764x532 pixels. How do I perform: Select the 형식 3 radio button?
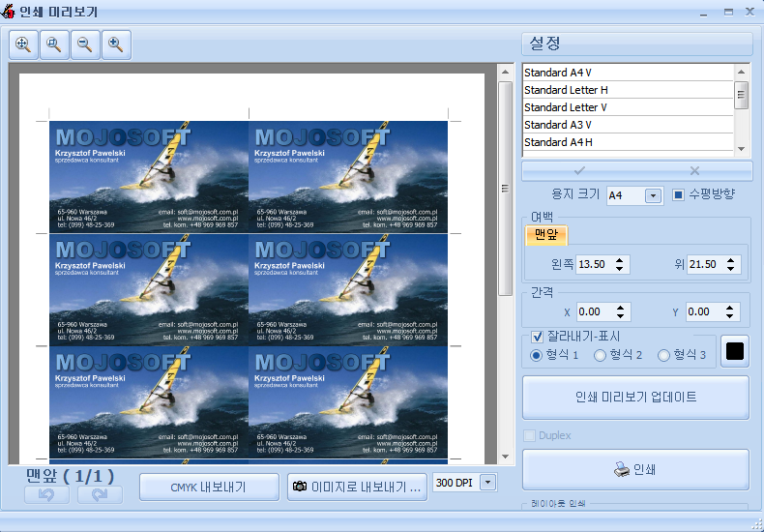coord(663,355)
